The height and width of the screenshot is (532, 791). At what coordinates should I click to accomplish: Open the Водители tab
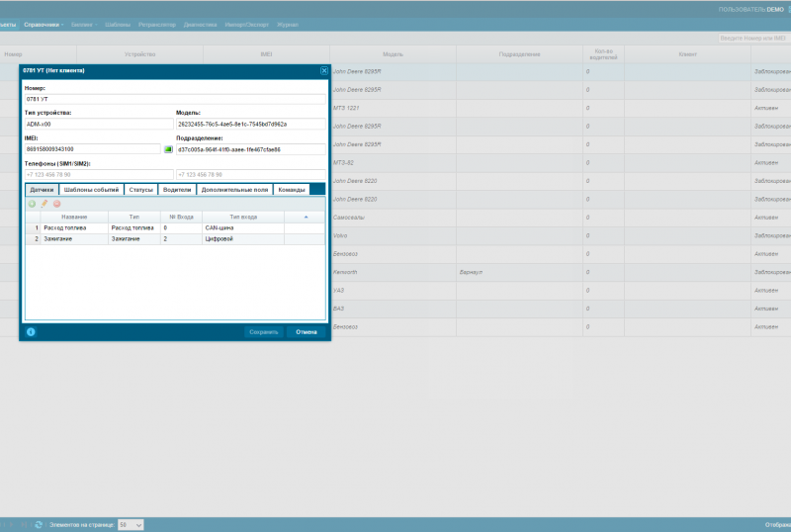point(177,189)
